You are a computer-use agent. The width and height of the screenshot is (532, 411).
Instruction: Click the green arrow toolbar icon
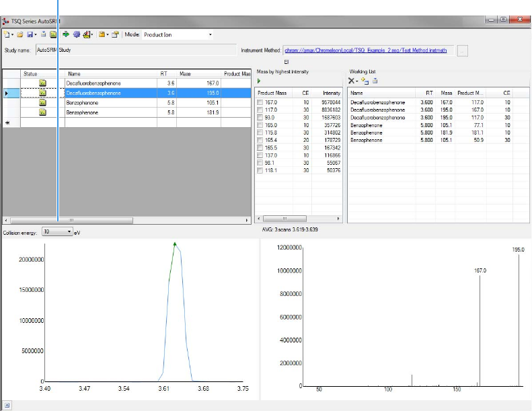(66, 34)
